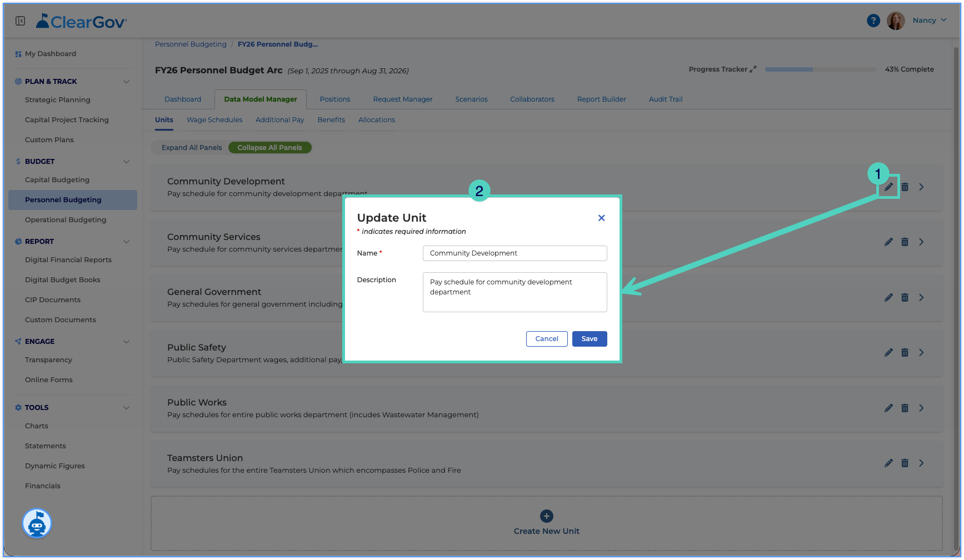This screenshot has height=560, width=964.
Task: Click the plus icon to create new unit
Action: coord(547,516)
